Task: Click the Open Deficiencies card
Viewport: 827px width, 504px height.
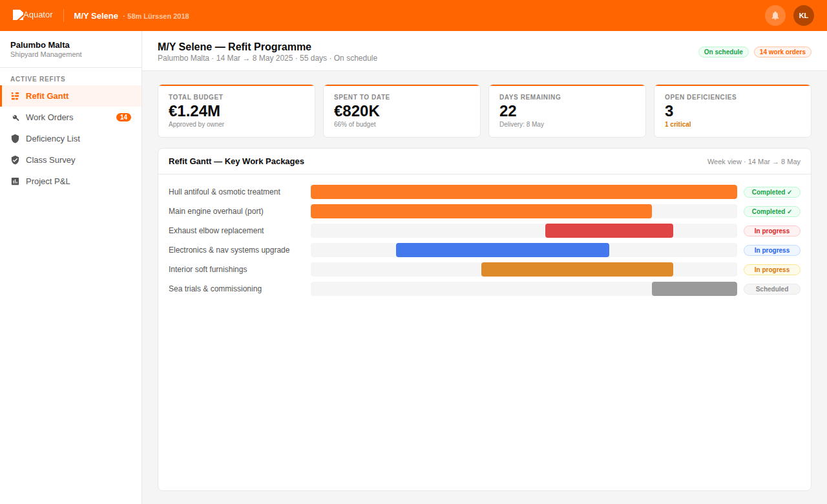Action: [733, 110]
